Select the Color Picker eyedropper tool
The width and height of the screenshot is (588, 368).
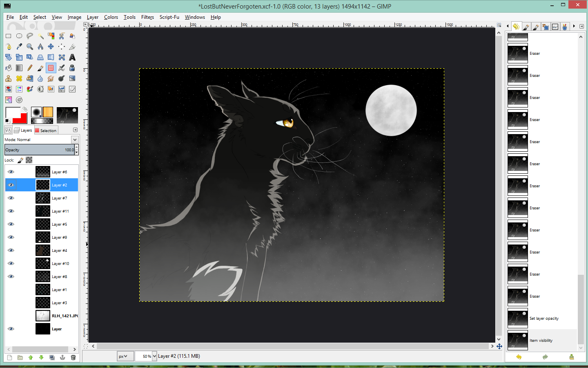(x=19, y=47)
